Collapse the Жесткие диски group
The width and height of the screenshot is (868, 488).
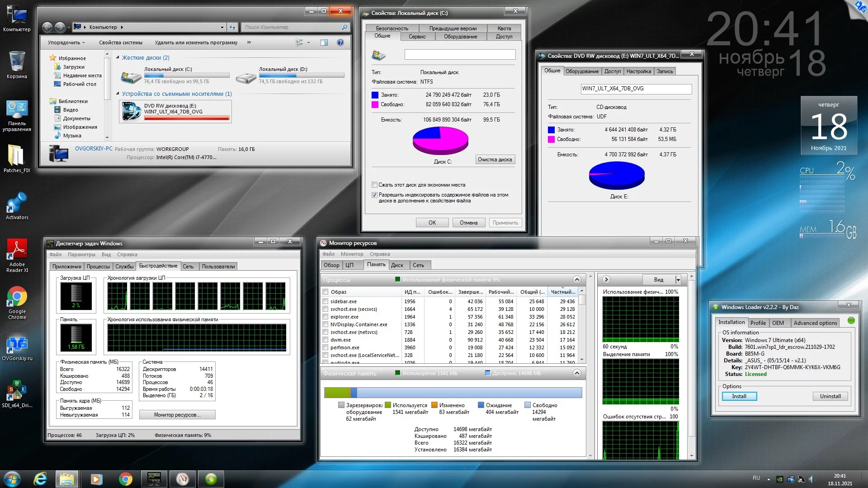(118, 57)
